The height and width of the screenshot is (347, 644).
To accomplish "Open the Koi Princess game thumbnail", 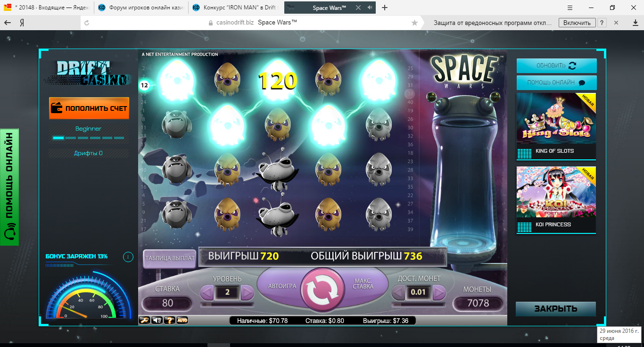I will pyautogui.click(x=556, y=200).
